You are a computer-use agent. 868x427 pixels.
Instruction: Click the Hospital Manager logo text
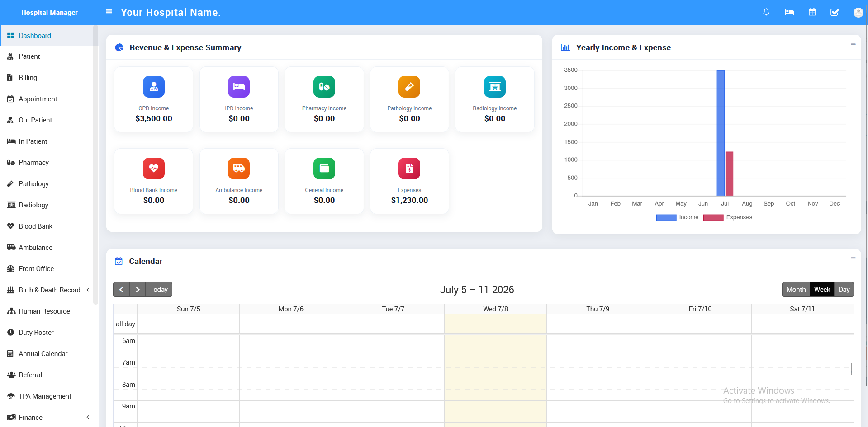pos(49,13)
